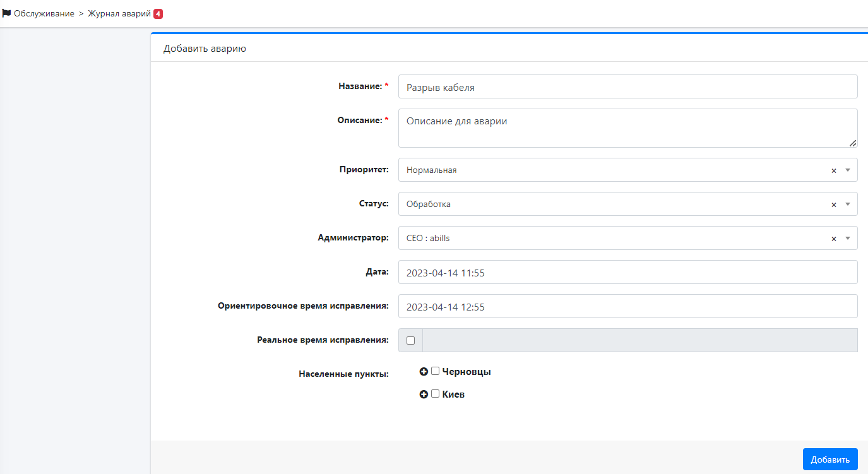Viewport: 868px width, 474px height.
Task: Open Журнал аварий breadcrumb link
Action: [119, 13]
